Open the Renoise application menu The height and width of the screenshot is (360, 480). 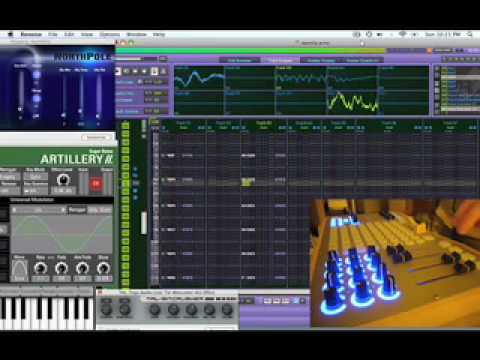click(31, 34)
